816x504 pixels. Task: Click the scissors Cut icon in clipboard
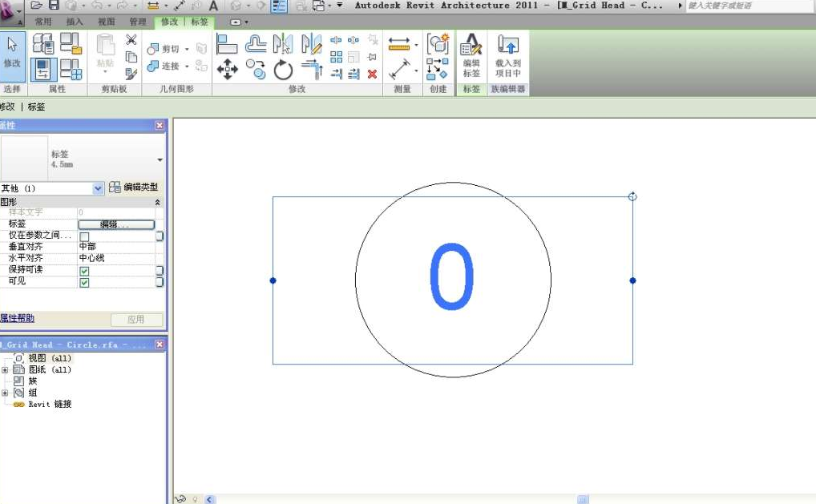pos(131,40)
